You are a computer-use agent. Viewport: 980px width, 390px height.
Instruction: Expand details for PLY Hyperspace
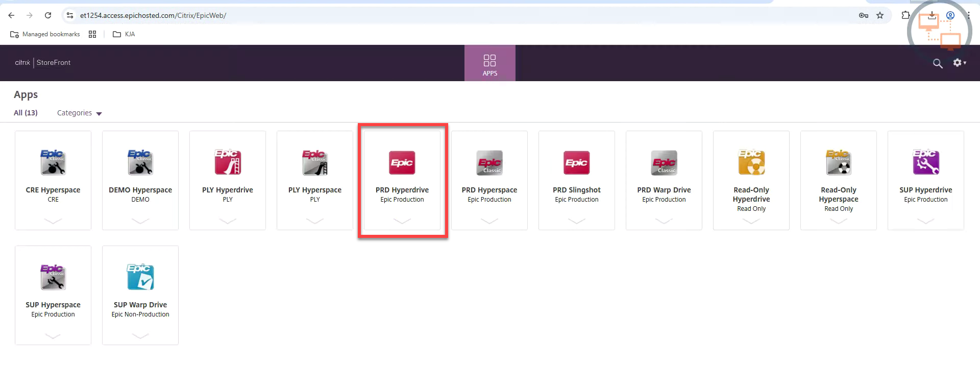[315, 221]
